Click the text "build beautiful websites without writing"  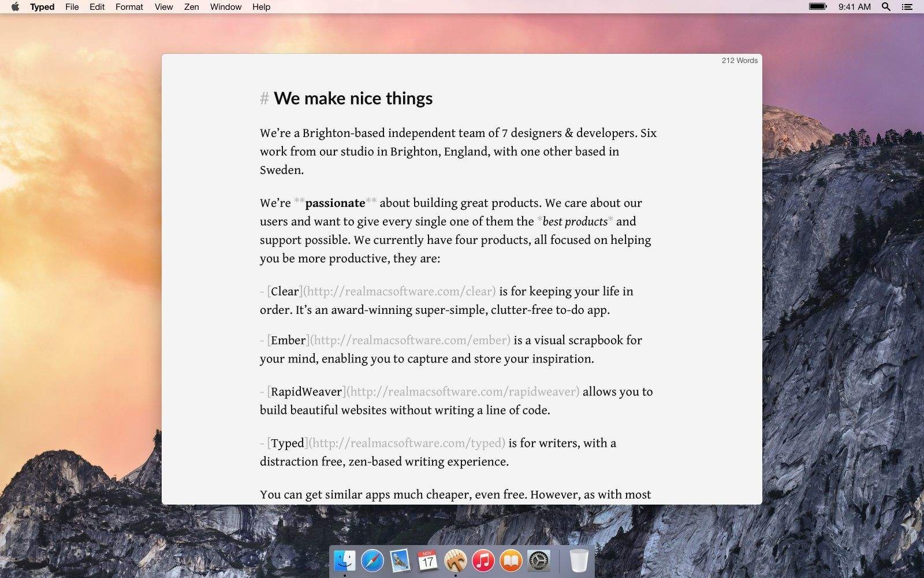pos(367,410)
